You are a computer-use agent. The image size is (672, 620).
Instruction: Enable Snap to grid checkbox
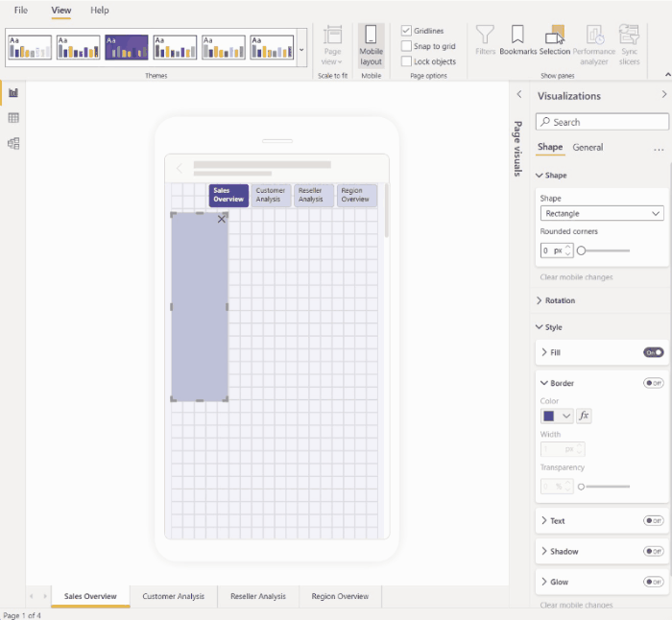pyautogui.click(x=407, y=46)
